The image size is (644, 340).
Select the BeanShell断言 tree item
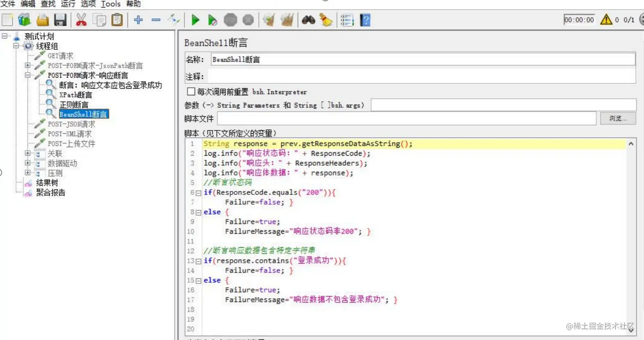84,114
